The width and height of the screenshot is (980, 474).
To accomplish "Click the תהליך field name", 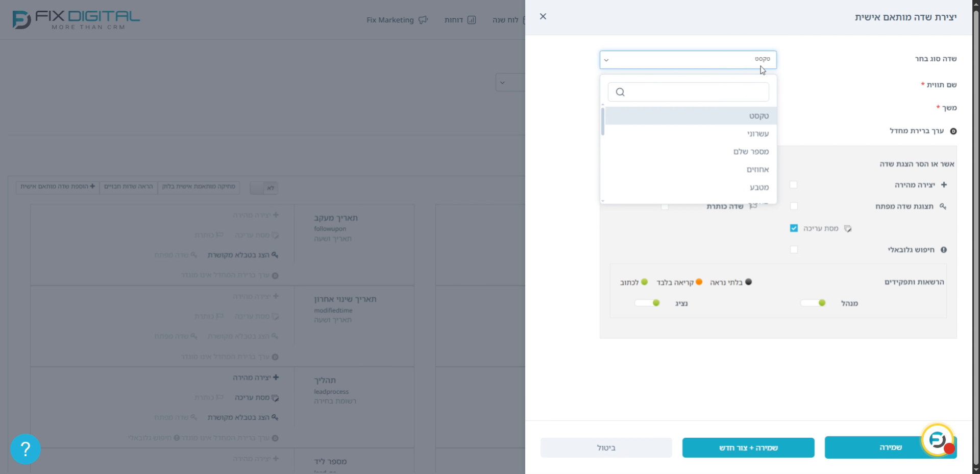I will [325, 381].
